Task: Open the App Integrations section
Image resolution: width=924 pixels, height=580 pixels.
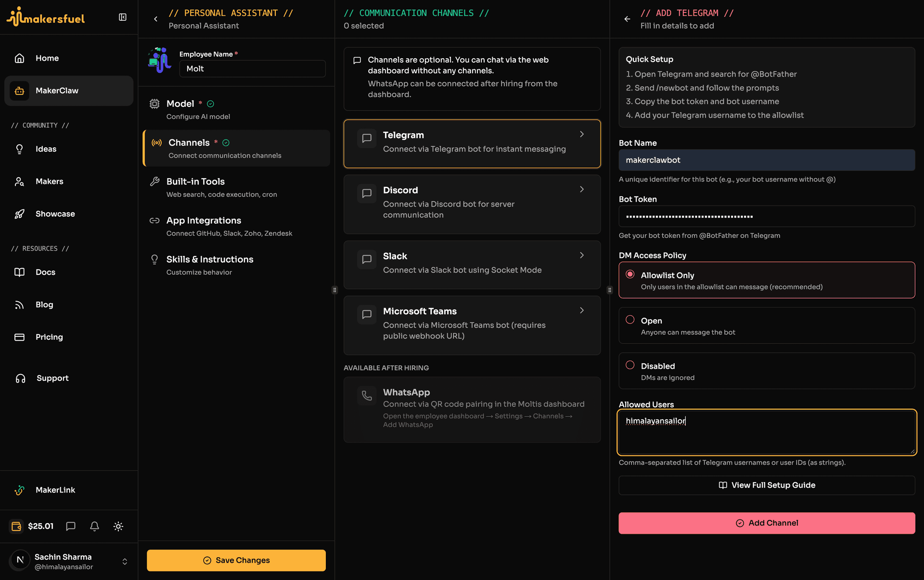Action: point(236,226)
